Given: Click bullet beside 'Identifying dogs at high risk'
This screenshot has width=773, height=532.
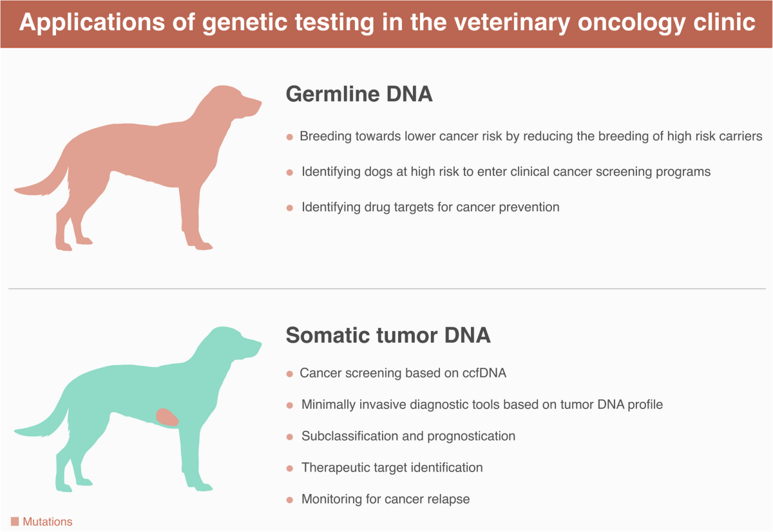Looking at the screenshot, I should click(x=290, y=173).
